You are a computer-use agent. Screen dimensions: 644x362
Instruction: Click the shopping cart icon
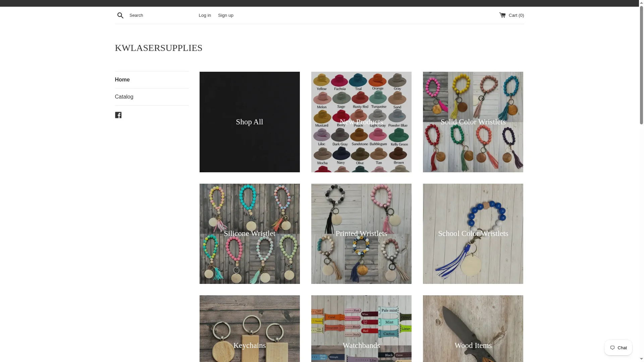(x=502, y=15)
